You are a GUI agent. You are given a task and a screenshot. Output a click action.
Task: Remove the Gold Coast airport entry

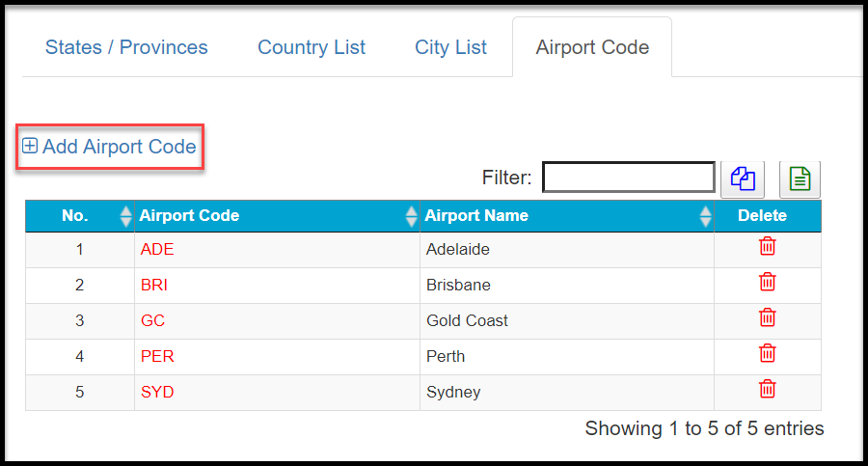tap(767, 317)
